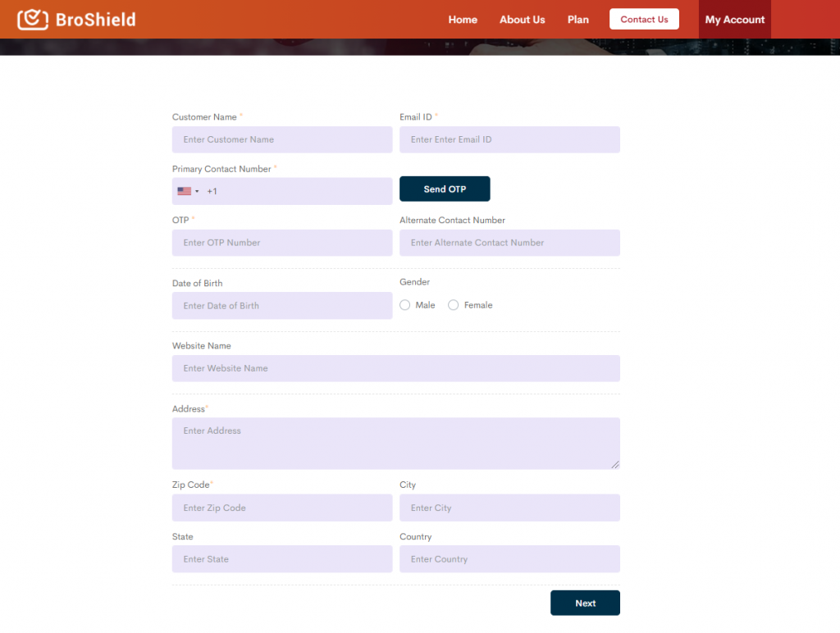Screen dimensions: 840x633
Task: Go to the Home page
Action: tap(463, 20)
